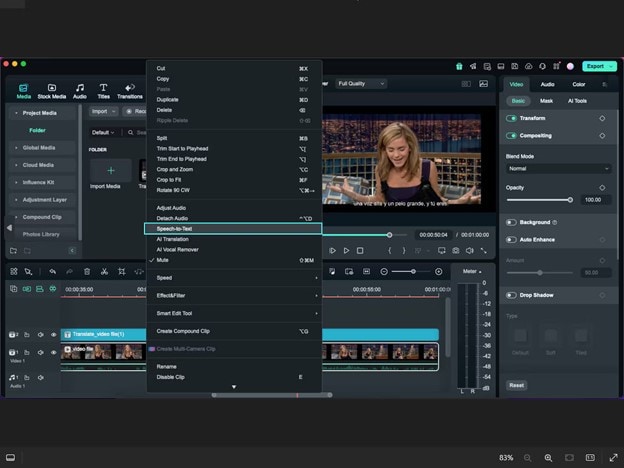
Task: Click the snapshot camera icon under preview
Action: (456, 250)
